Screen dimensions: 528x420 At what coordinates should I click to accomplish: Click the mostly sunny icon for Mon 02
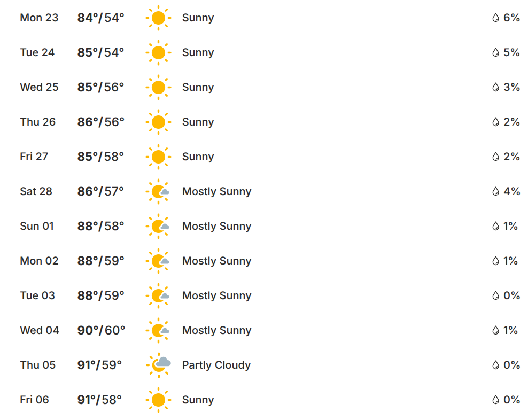click(x=159, y=261)
